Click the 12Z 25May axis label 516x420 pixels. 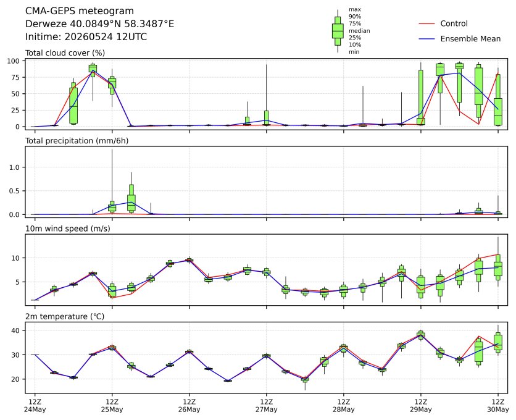(x=112, y=406)
